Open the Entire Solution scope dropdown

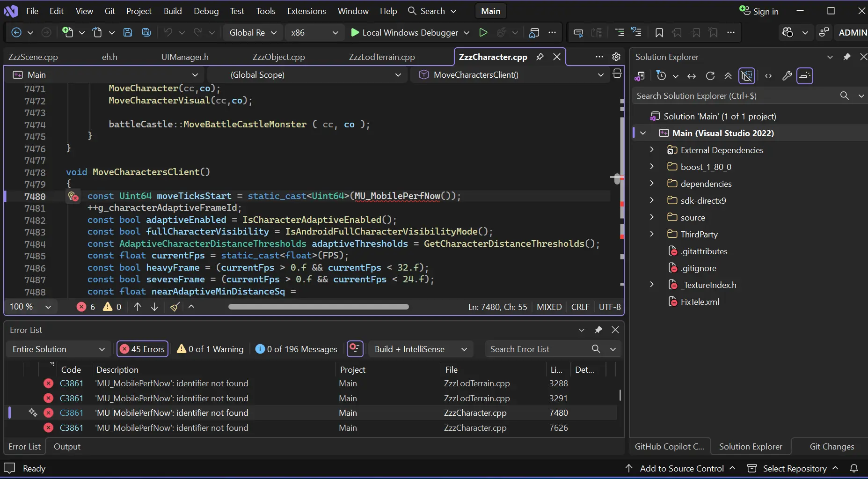point(58,349)
